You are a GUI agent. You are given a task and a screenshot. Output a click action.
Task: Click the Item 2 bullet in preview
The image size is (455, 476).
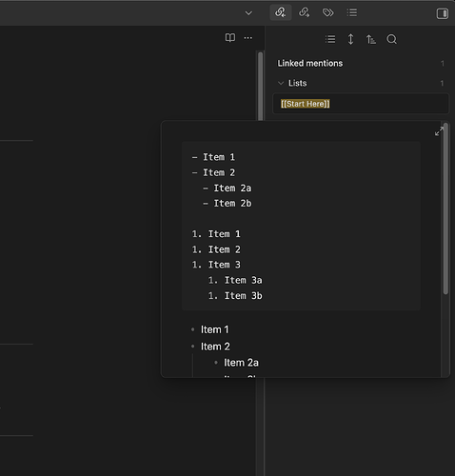coord(192,347)
